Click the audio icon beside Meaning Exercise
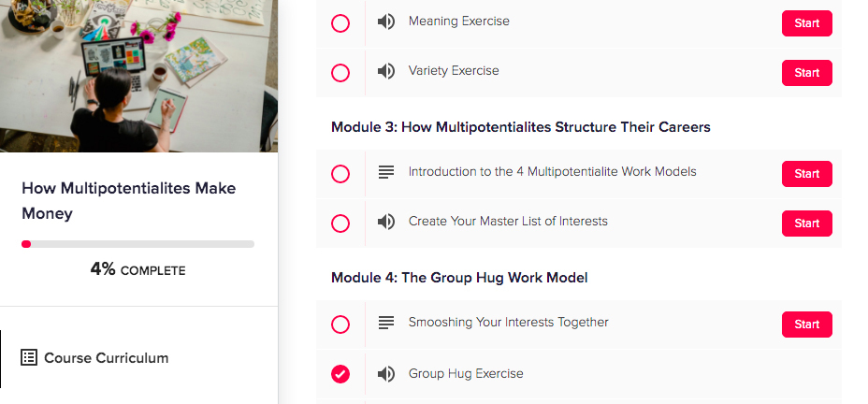This screenshot has width=868, height=404. pyautogui.click(x=385, y=22)
